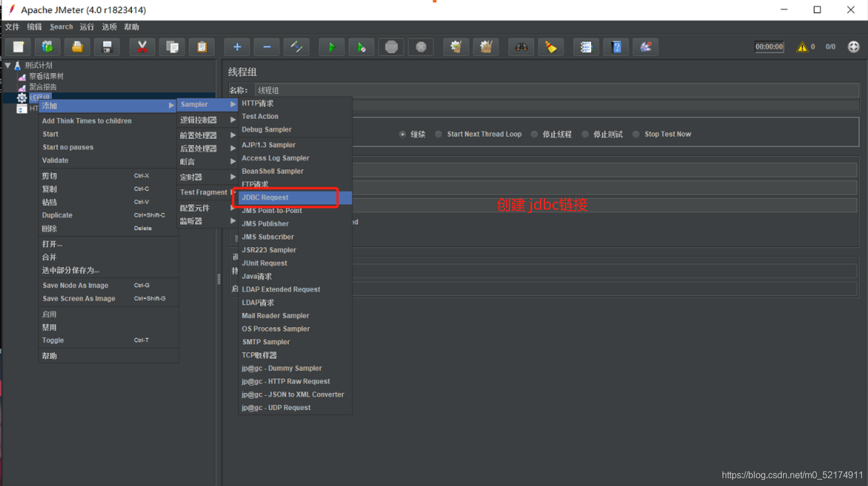Click the Clear all results icon
The image size is (868, 486).
coord(486,47)
